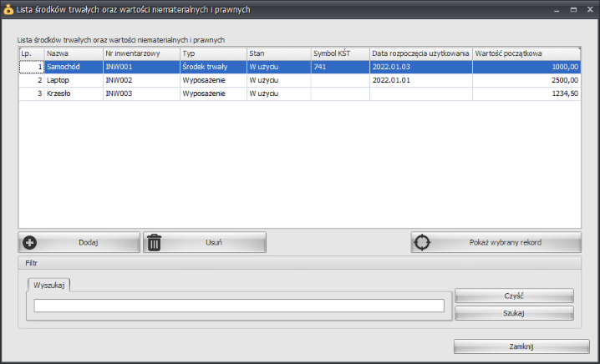Sort by Wartość początkowa column header
The width and height of the screenshot is (600, 364).
point(526,53)
